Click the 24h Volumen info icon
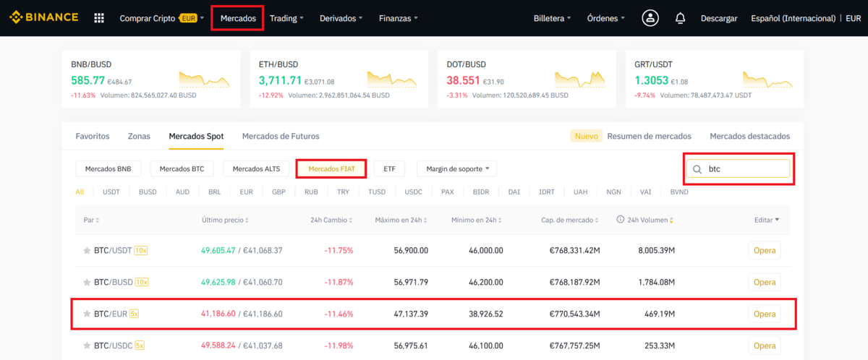Image resolution: width=868 pixels, height=360 pixels. [x=620, y=220]
